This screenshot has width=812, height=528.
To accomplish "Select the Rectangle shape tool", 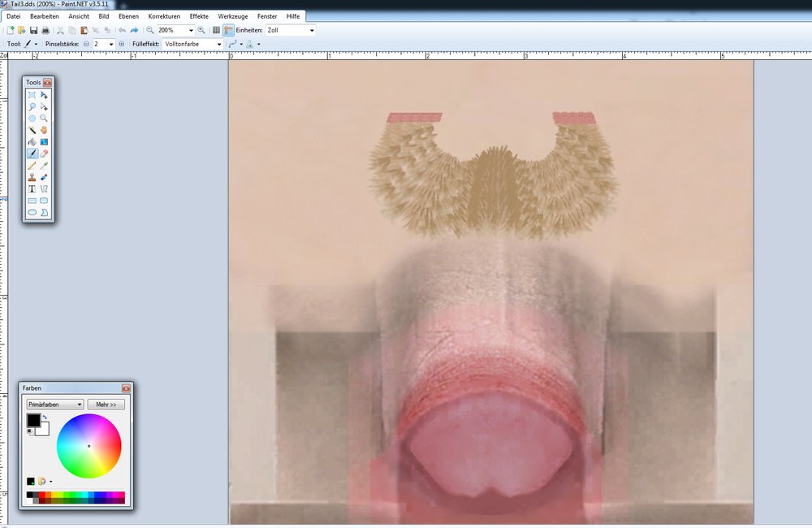I will [x=32, y=201].
